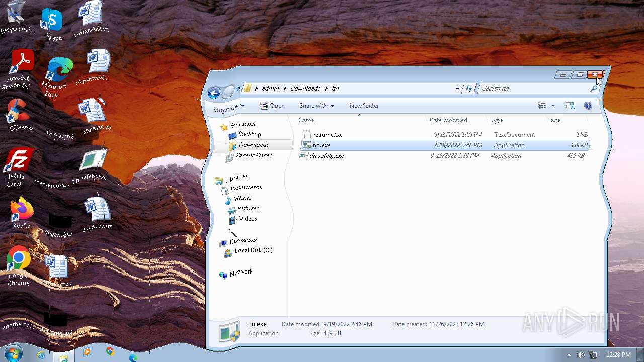Screen dimensions: 644x362
Task: Click the tin.exe details pane thumbnail
Action: pos(229,333)
